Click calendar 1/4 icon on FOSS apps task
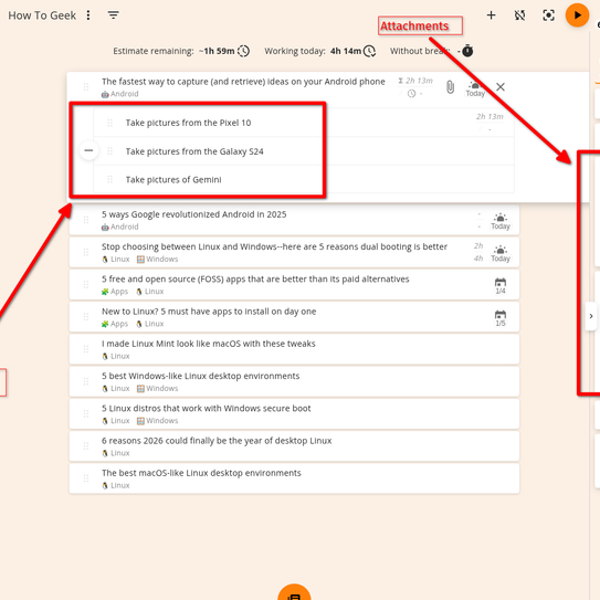 click(500, 285)
